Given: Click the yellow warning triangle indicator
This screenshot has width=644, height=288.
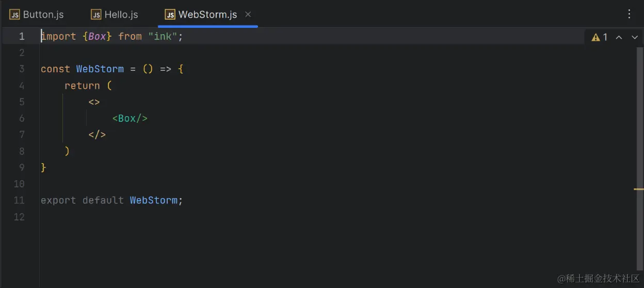Looking at the screenshot, I should [x=595, y=37].
